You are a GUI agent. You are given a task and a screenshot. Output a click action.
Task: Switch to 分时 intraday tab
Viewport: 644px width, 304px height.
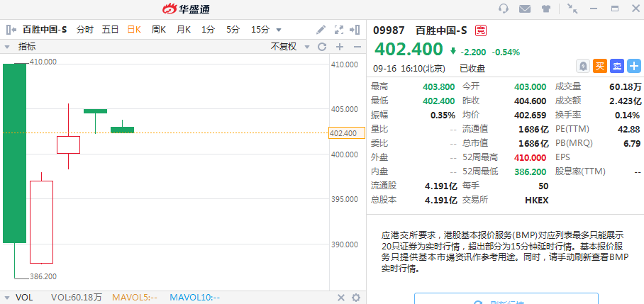coord(84,30)
